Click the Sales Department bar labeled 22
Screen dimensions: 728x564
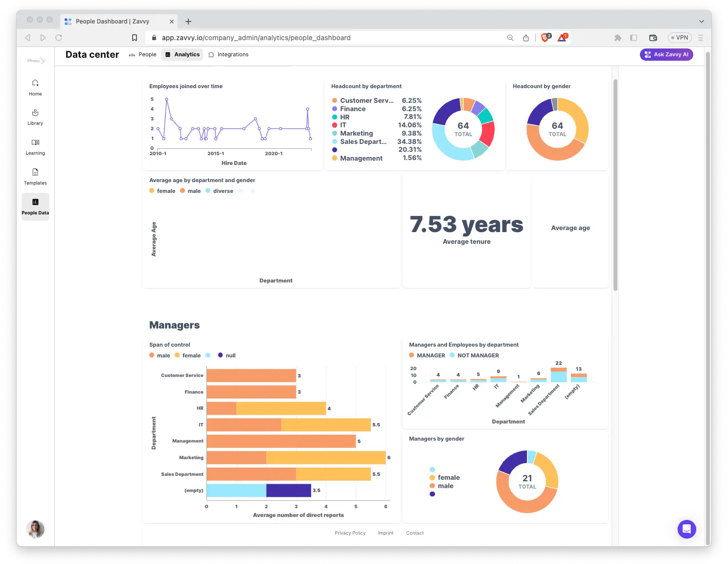(559, 375)
